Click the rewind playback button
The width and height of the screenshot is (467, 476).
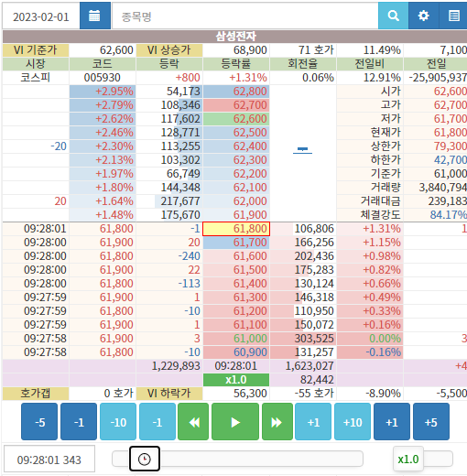click(193, 422)
